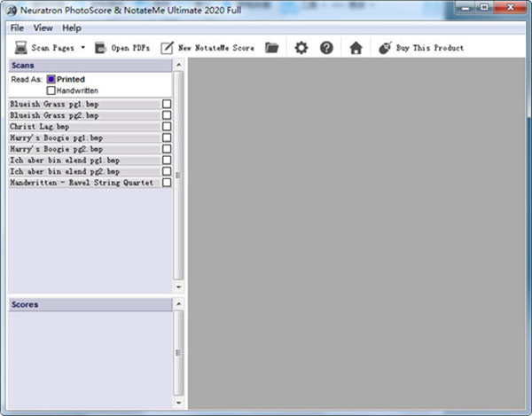This screenshot has height=416, width=532.
Task: Open preferences with the gear icon
Action: pos(301,48)
